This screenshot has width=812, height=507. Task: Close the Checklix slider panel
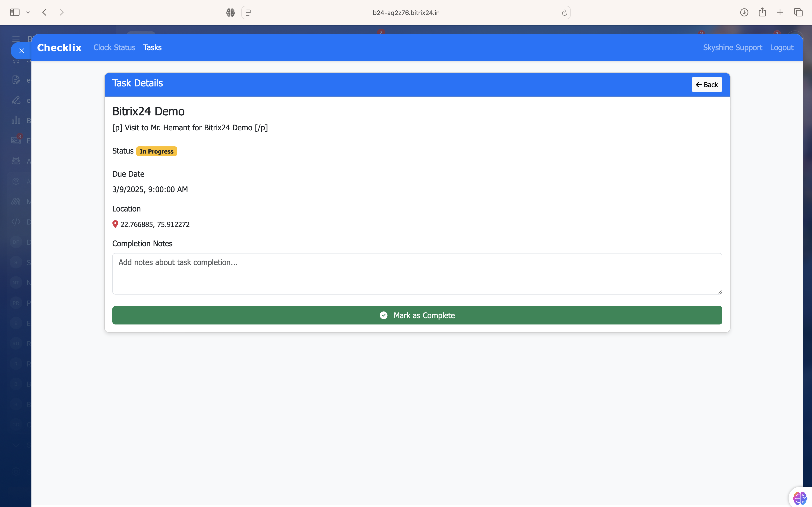pyautogui.click(x=22, y=51)
